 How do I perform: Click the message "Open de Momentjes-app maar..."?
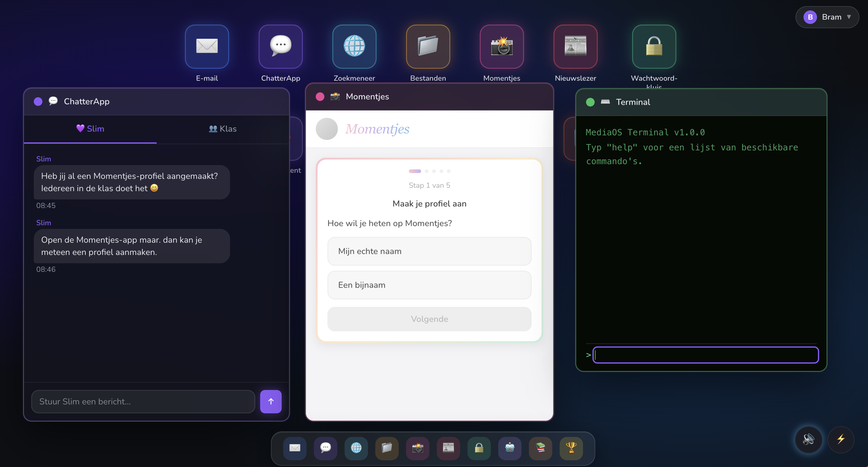pos(132,246)
